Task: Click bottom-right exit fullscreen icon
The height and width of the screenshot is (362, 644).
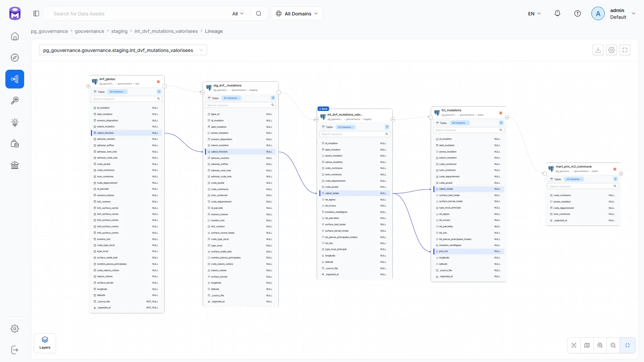Action: 628,345
